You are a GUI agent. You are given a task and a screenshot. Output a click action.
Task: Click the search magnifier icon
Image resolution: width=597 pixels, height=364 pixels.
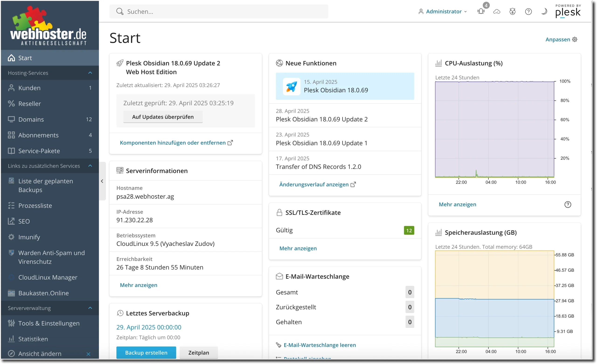pyautogui.click(x=120, y=11)
